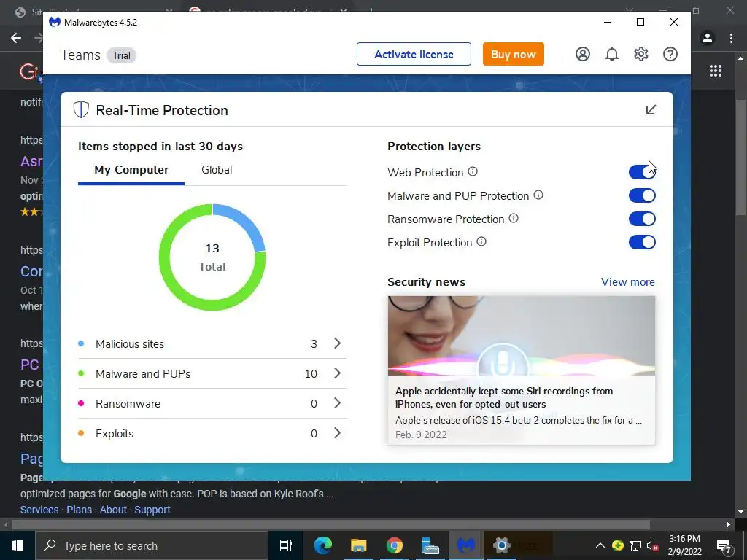The image size is (747, 560).
Task: Click the shield icon beside Real-Time Protection
Action: 81,109
